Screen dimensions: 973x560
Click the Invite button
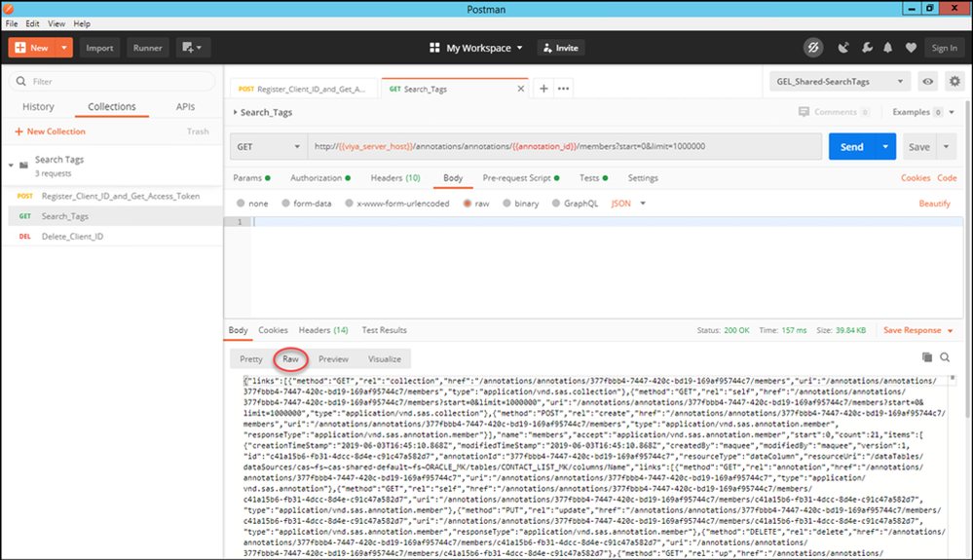pyautogui.click(x=561, y=48)
